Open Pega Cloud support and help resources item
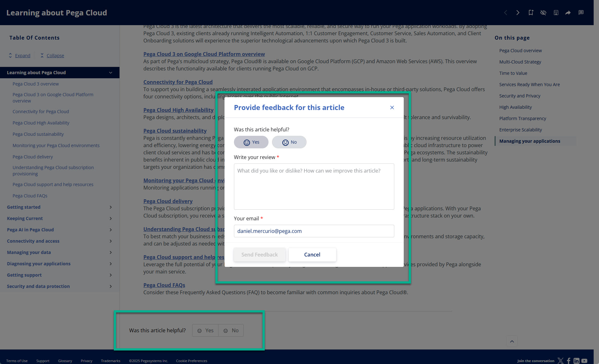This screenshot has height=364, width=599. [x=53, y=185]
